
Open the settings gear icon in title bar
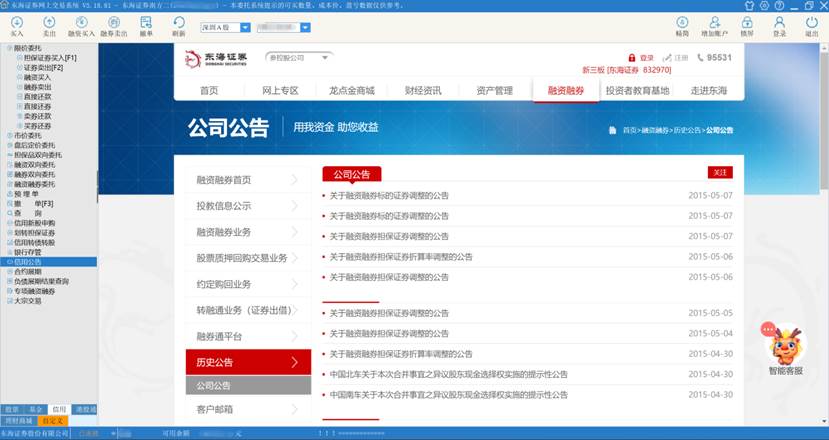764,5
